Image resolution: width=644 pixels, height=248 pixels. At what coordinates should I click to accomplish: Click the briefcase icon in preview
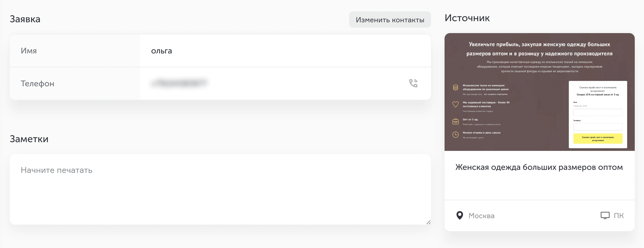coord(455,122)
